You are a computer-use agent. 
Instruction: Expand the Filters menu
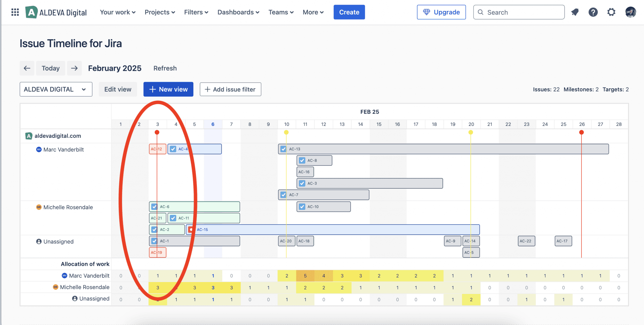coord(196,12)
